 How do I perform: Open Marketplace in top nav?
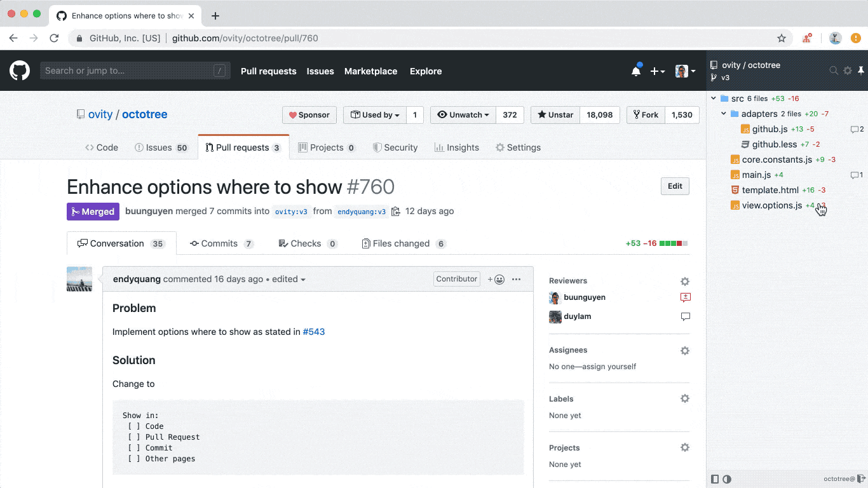(370, 71)
